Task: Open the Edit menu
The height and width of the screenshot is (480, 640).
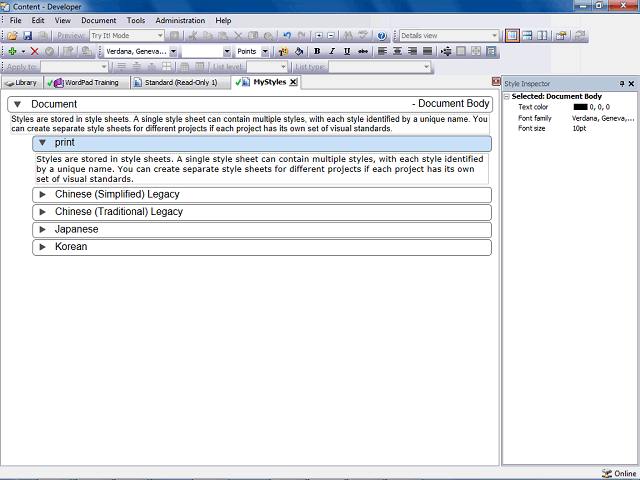Action: [x=38, y=20]
